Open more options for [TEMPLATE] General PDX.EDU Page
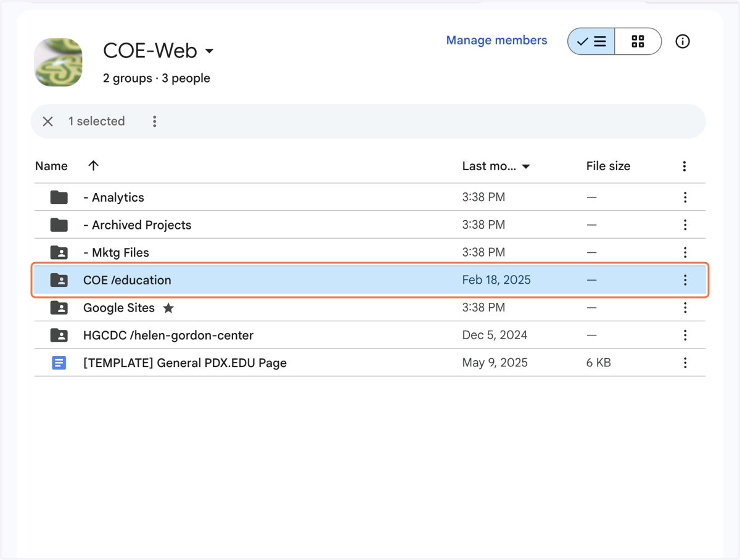This screenshot has width=740, height=560. click(685, 363)
